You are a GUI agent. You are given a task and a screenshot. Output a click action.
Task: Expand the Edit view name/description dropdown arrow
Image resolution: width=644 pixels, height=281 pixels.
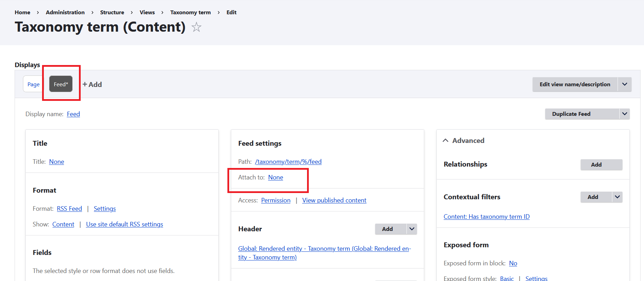click(625, 84)
